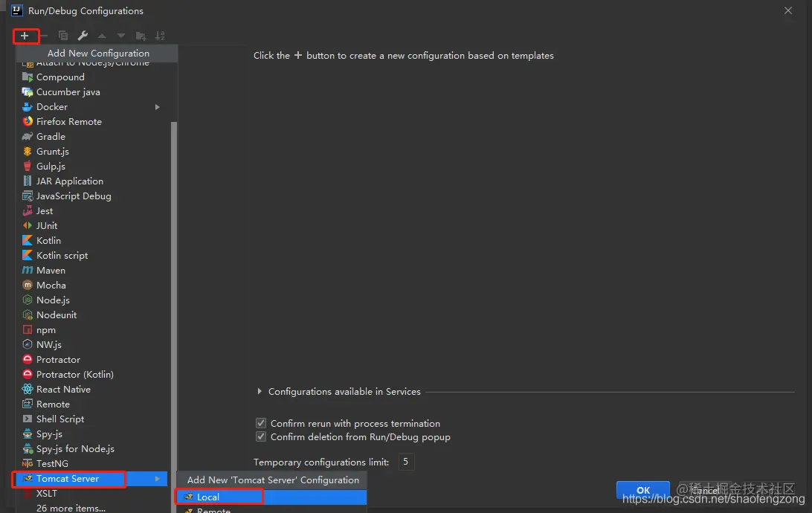
Task: Select the Node.js icon
Action: pyautogui.click(x=28, y=300)
